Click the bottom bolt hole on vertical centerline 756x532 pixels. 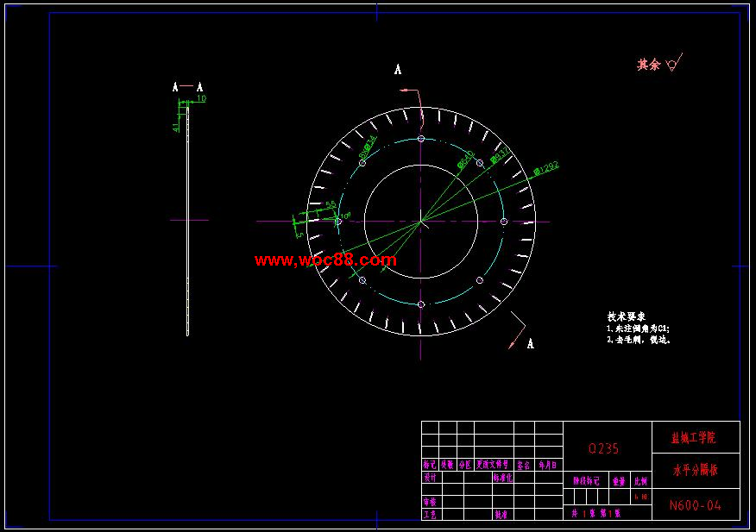421,304
